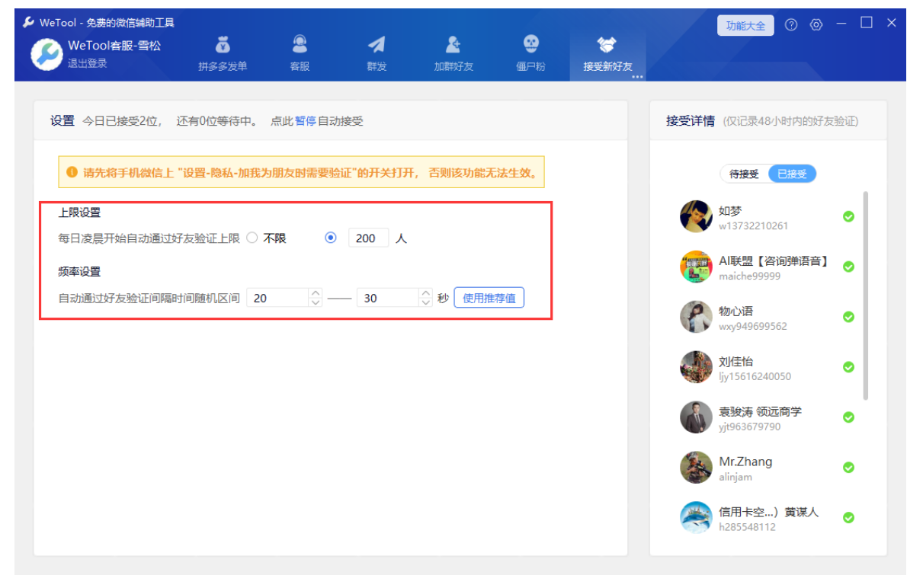Image resolution: width=923 pixels, height=588 pixels.
Task: Open the 客服 customer service tab
Action: click(300, 54)
